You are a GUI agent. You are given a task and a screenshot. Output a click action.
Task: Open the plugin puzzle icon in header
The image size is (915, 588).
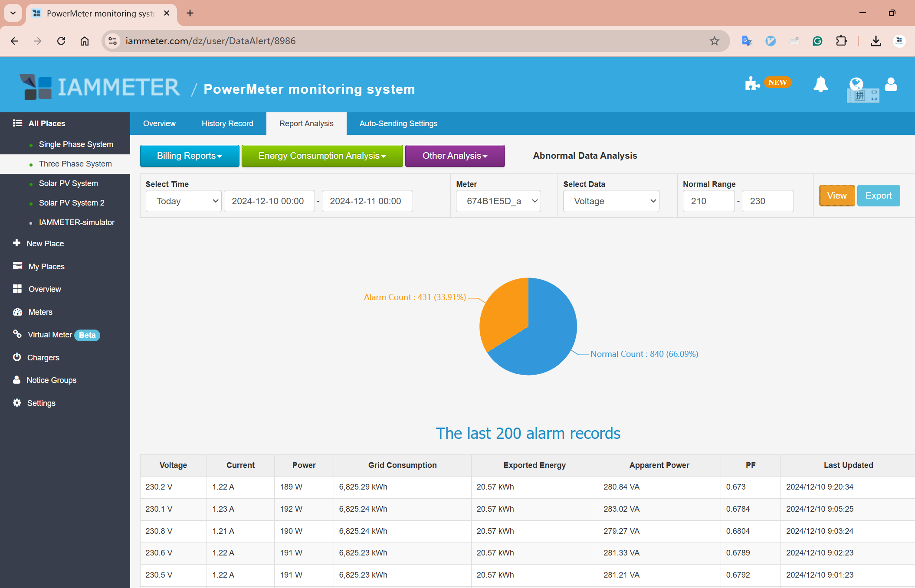click(752, 83)
